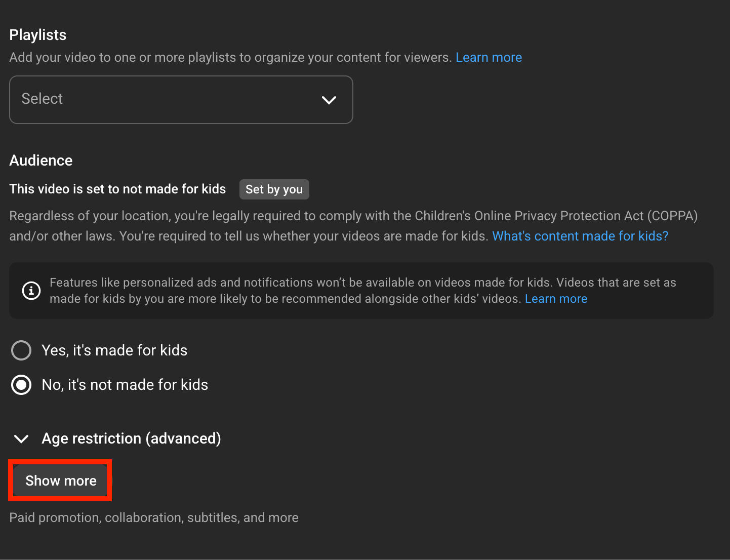Toggle the "Age restriction (advanced)" label
The width and height of the screenshot is (730, 560).
131,438
